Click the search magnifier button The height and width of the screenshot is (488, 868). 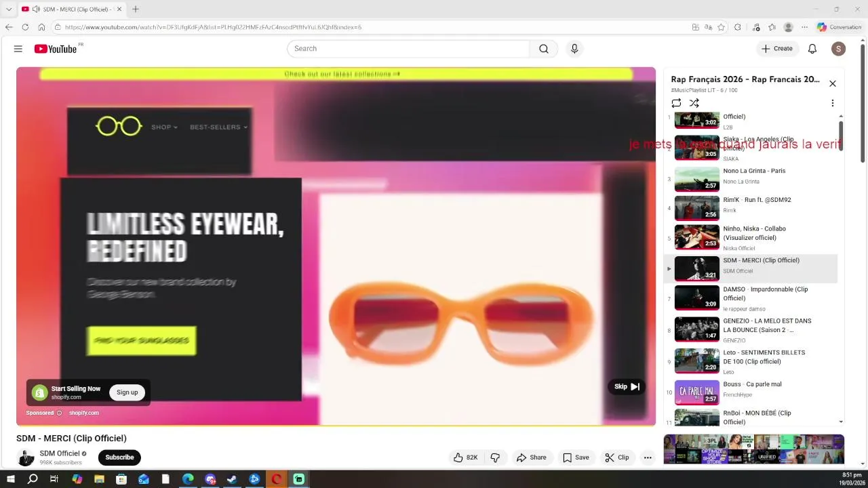544,49
